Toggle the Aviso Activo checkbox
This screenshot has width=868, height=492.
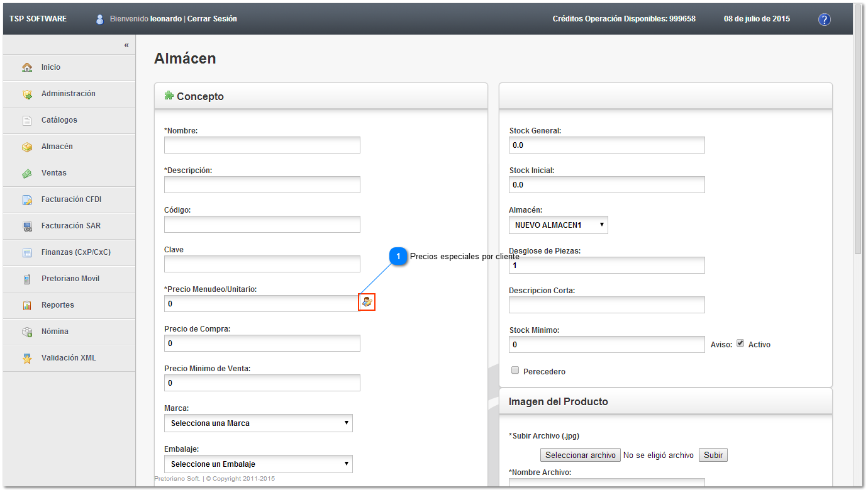coord(740,344)
